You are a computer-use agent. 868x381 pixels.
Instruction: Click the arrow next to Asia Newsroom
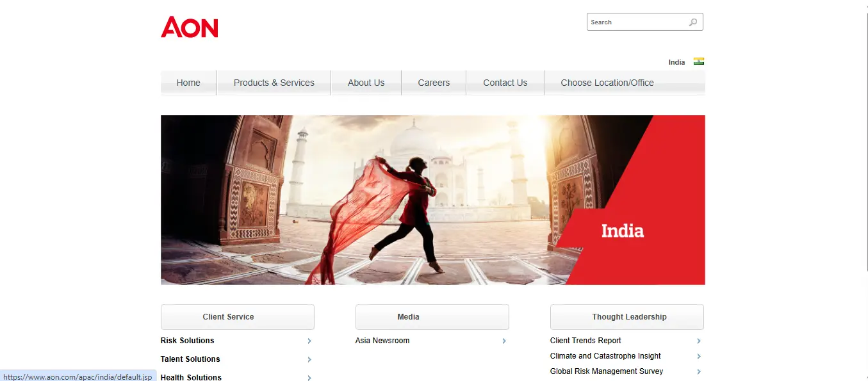[x=504, y=341]
